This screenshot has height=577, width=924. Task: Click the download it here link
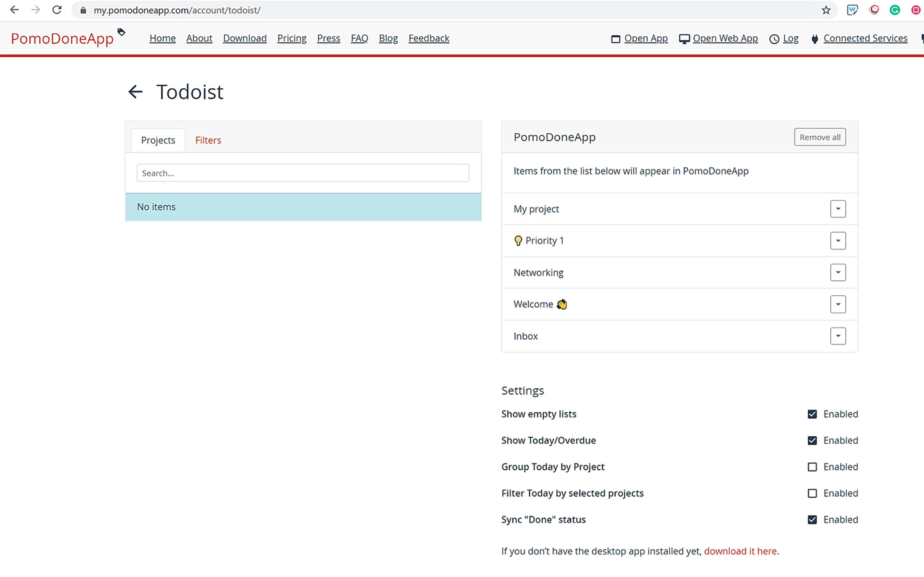(741, 551)
